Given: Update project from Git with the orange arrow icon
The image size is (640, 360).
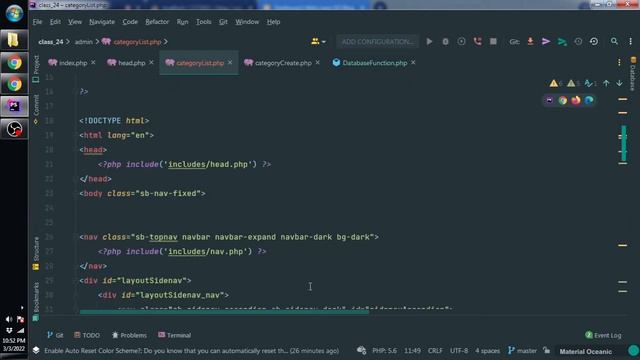Looking at the screenshot, I should tap(530, 42).
